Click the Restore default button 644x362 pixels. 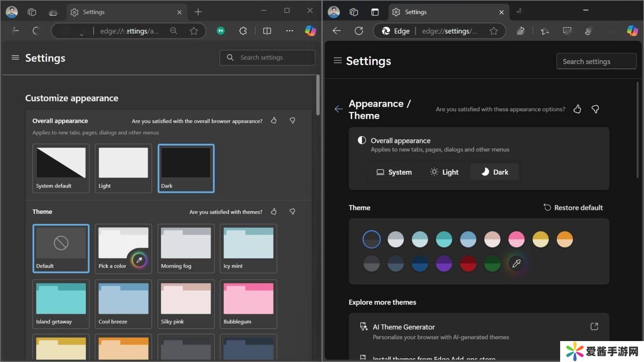[x=573, y=207]
